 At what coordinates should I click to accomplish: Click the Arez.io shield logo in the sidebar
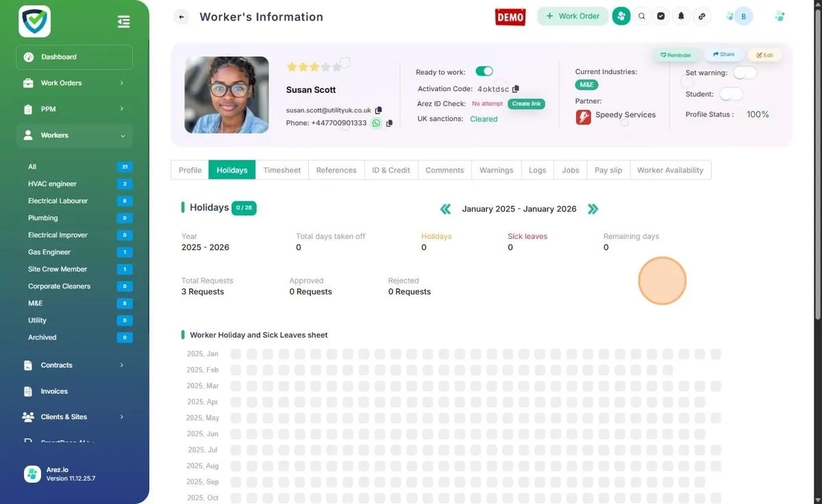[x=34, y=21]
